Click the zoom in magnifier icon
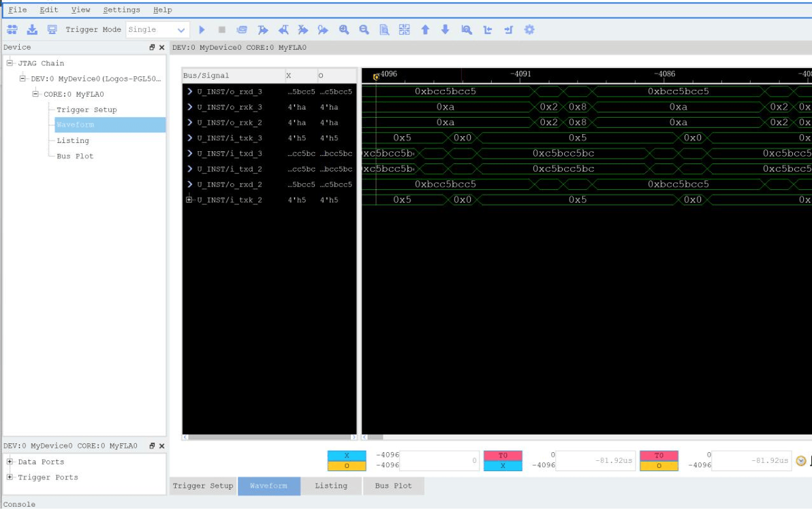Image resolution: width=812 pixels, height=510 pixels. pyautogui.click(x=344, y=30)
